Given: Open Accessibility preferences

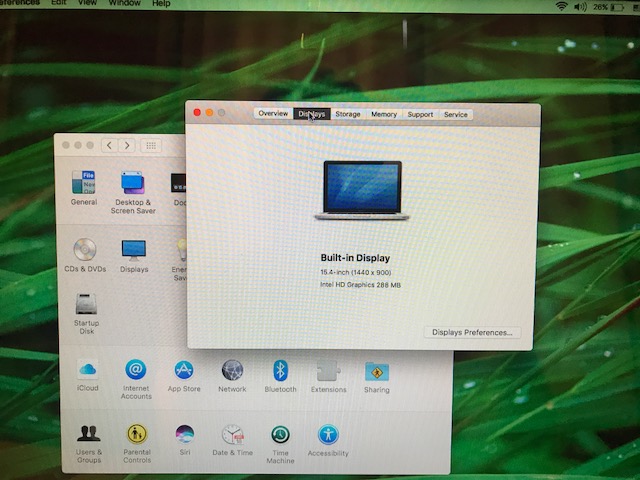Looking at the screenshot, I should pyautogui.click(x=328, y=435).
